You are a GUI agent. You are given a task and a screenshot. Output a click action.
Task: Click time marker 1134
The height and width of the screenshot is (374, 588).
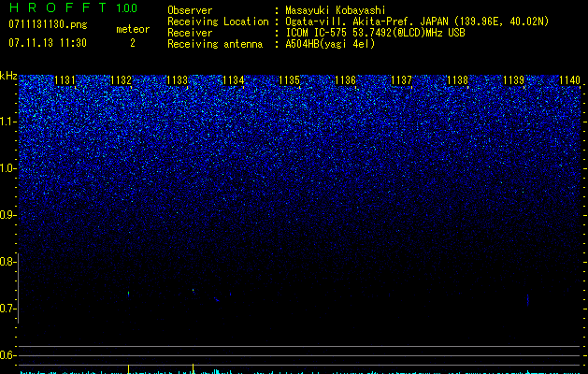[x=234, y=80]
